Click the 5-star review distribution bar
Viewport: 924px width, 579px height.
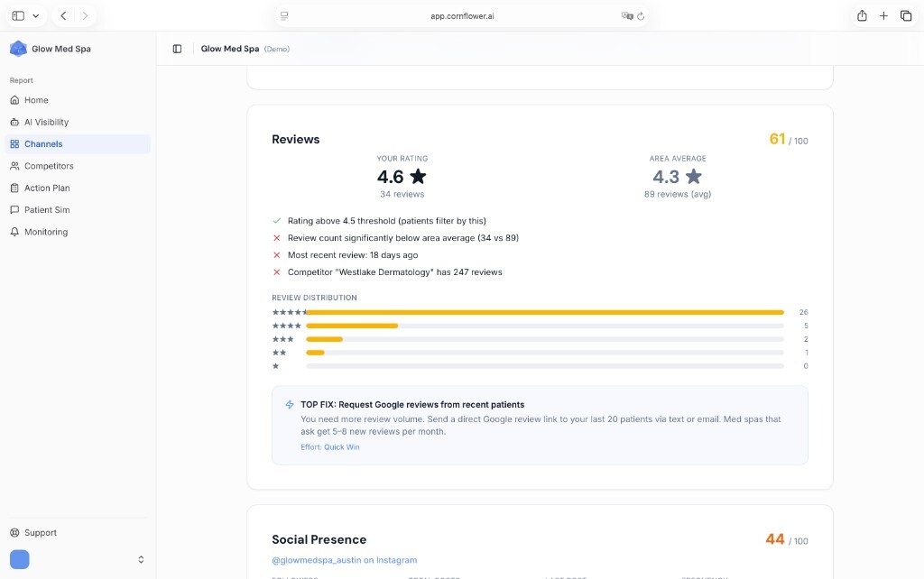(541, 312)
